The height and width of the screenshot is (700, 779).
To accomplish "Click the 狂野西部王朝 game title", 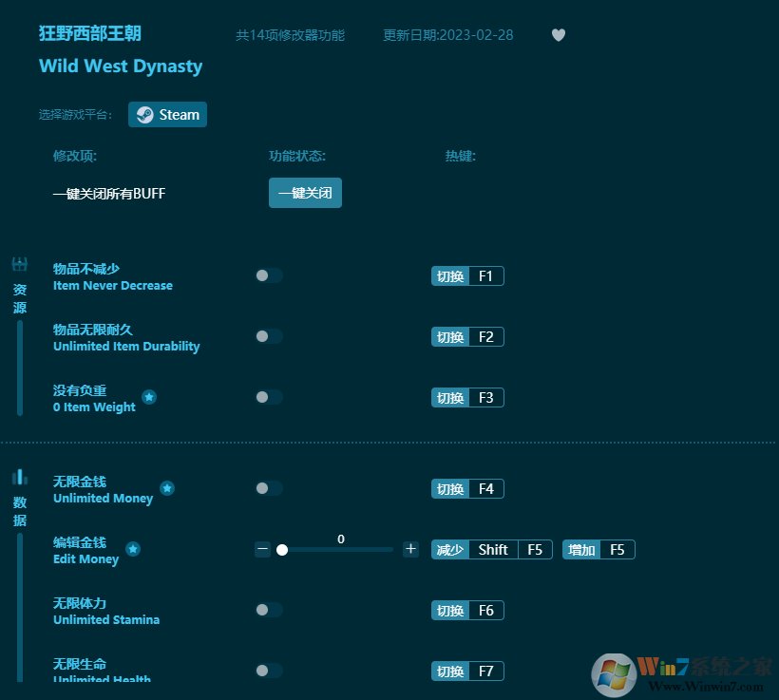I will tap(90, 34).
